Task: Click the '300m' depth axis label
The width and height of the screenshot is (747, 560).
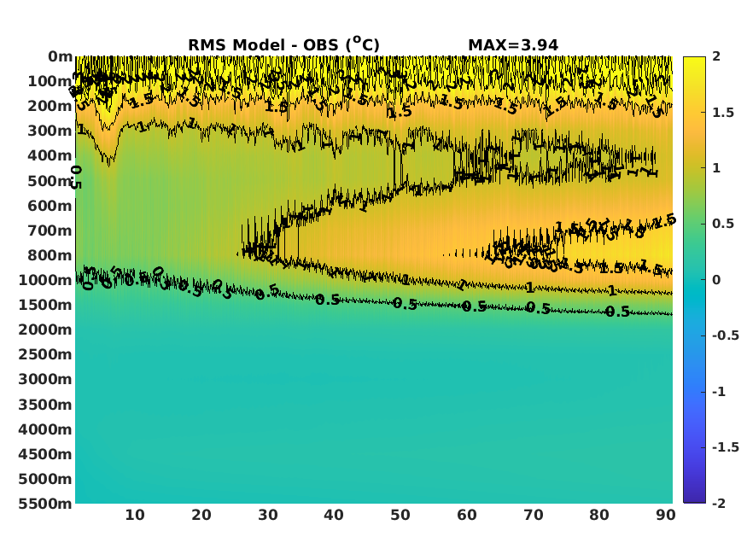Action: click(x=50, y=131)
